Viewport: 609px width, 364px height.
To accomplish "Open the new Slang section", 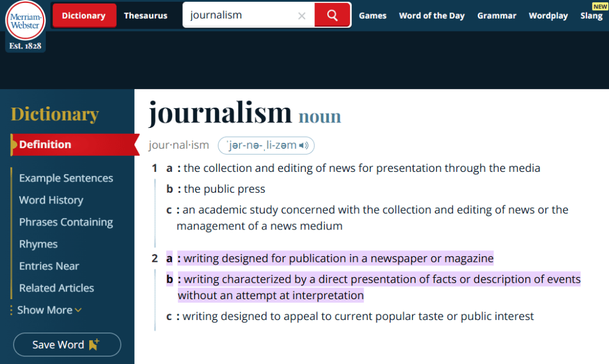I will coord(591,15).
